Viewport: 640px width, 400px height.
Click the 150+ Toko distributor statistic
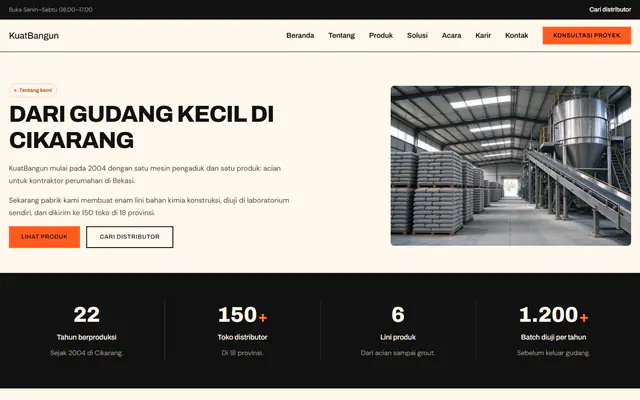[x=242, y=331]
